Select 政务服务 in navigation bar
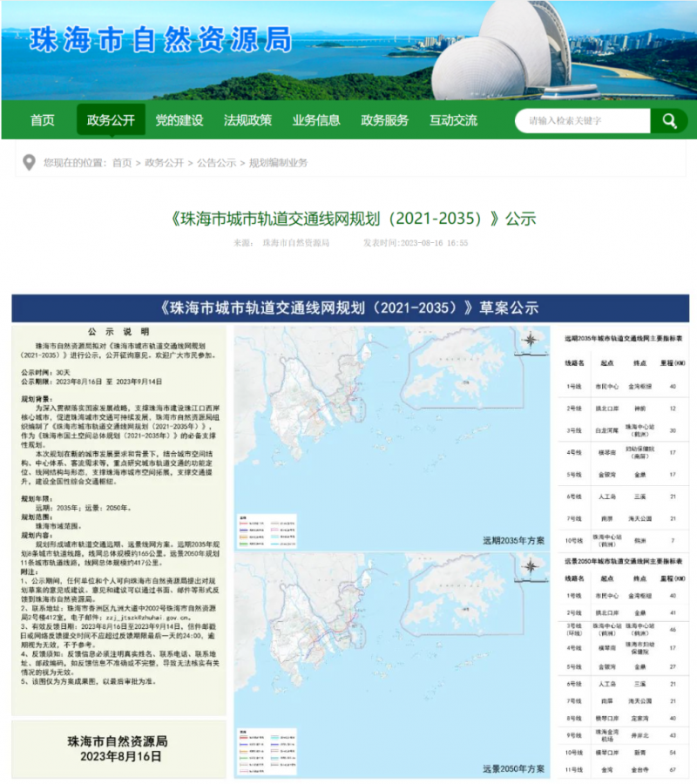This screenshot has height=784, width=697. (384, 120)
